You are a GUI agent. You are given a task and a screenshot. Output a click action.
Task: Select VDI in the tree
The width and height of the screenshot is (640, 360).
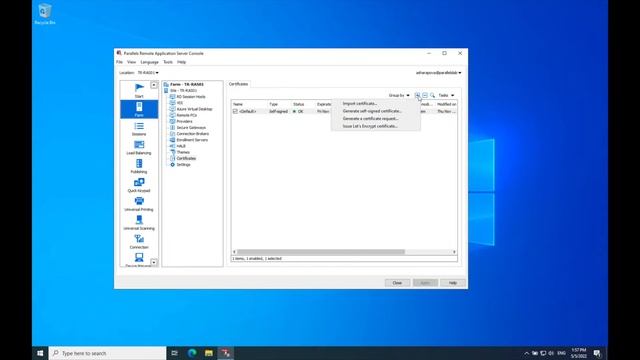point(180,103)
